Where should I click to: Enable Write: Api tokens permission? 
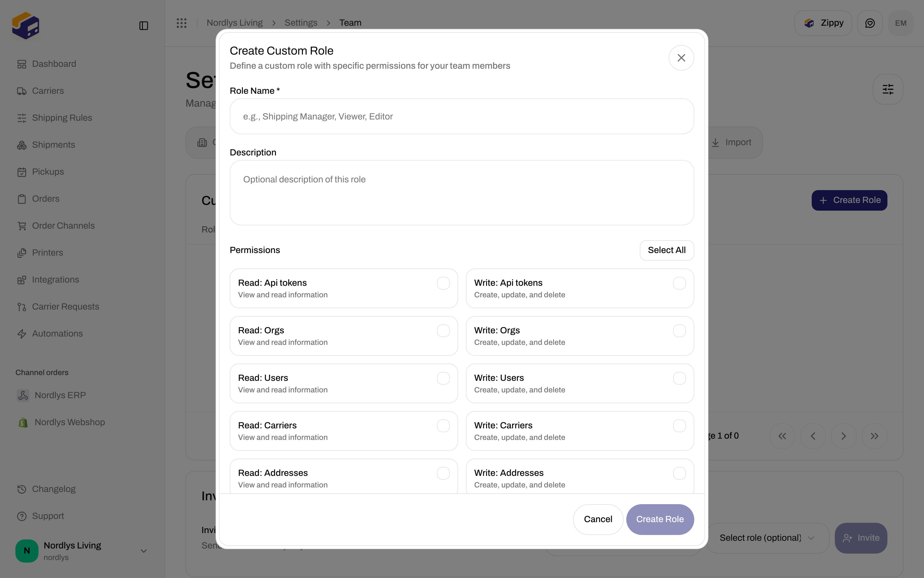click(x=679, y=283)
